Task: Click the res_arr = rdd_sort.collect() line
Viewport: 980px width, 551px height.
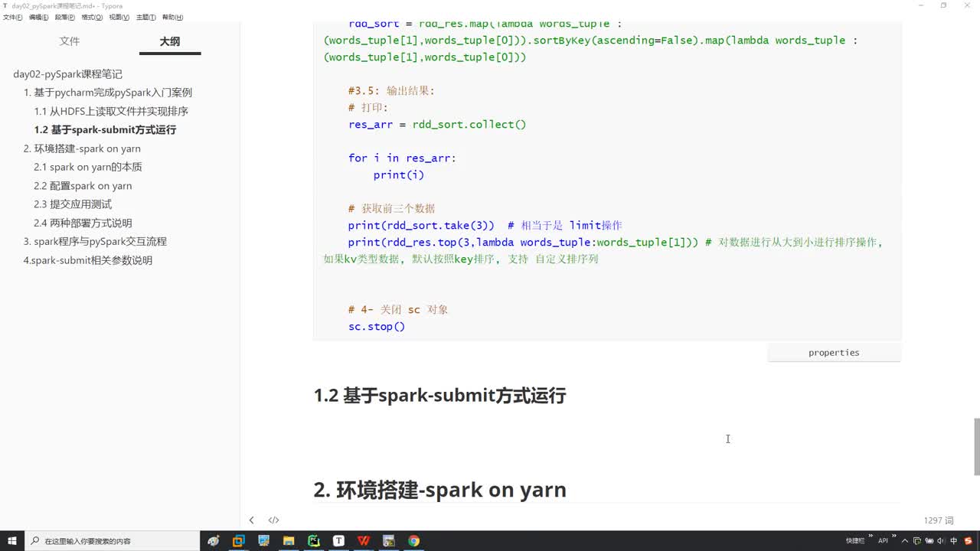Action: click(x=437, y=125)
